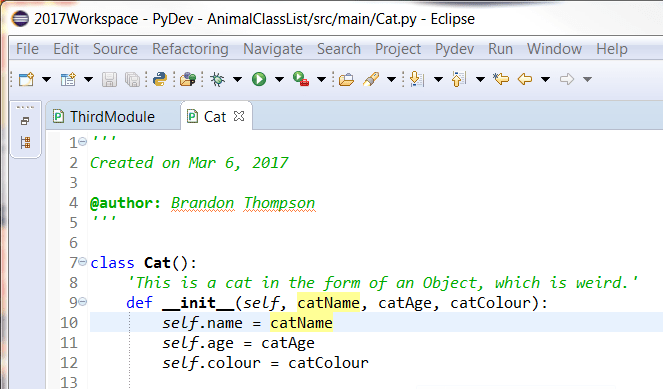Open the dropdown arrow beside Debug icon

click(238, 79)
